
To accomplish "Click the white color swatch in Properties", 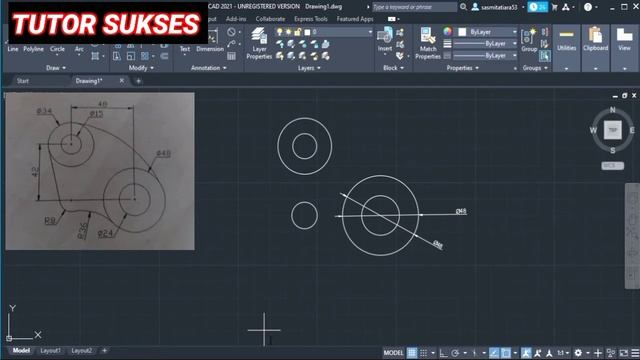I will 462,32.
